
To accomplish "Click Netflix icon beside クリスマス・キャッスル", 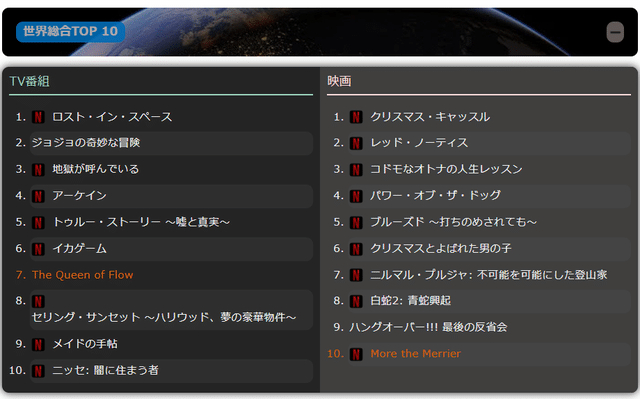I will (x=356, y=117).
